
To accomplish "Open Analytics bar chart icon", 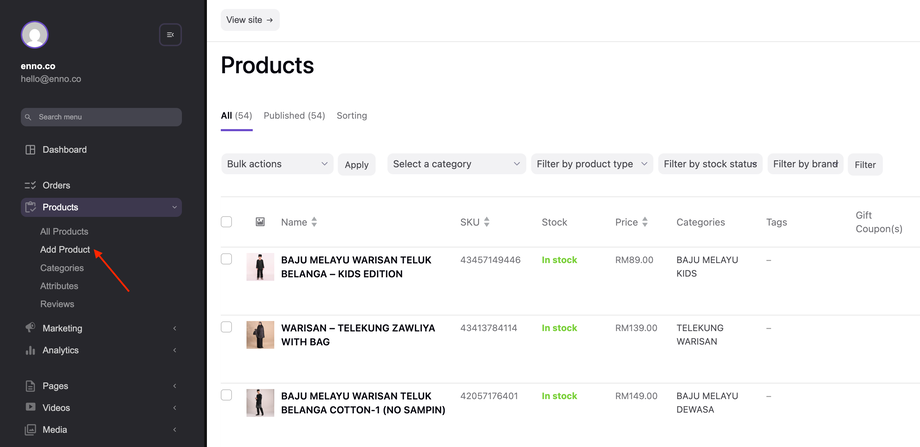I will tap(30, 350).
